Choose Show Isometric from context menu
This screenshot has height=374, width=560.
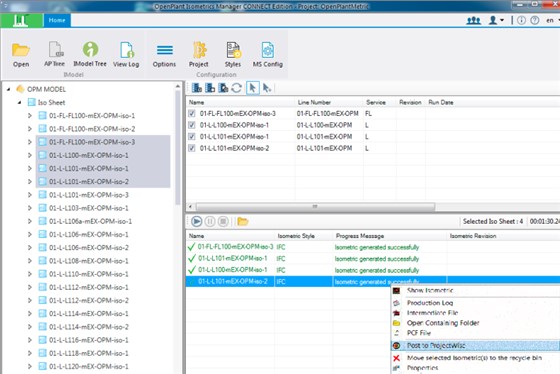coord(475,290)
